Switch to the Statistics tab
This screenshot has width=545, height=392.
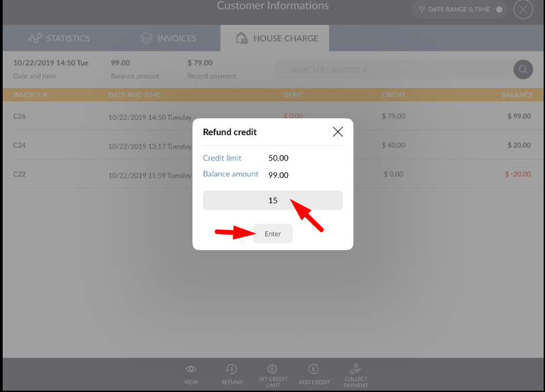click(x=59, y=38)
